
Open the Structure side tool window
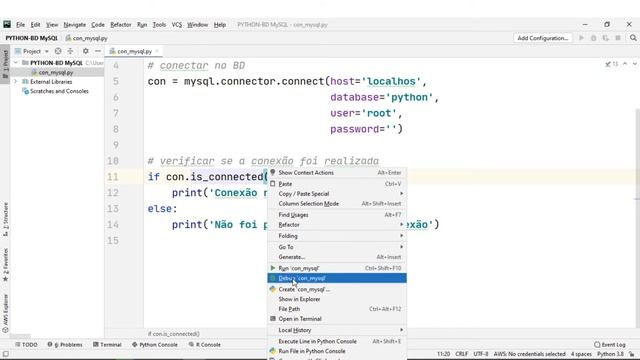5,219
